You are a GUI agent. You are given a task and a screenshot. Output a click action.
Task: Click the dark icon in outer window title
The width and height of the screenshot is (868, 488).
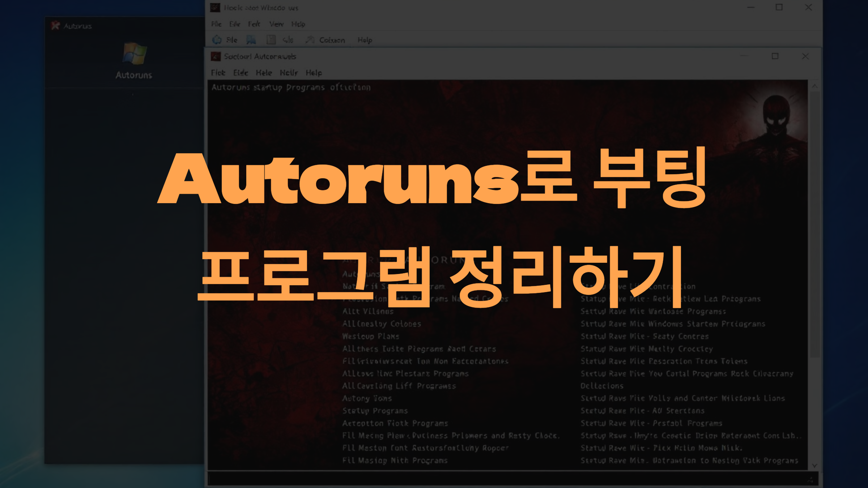click(x=215, y=8)
